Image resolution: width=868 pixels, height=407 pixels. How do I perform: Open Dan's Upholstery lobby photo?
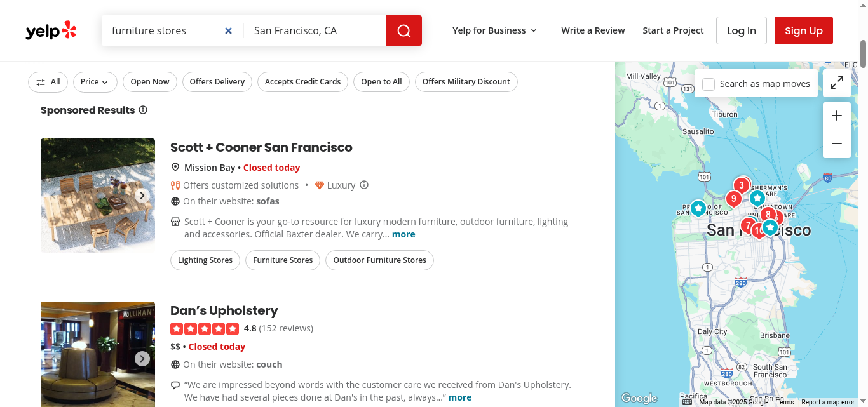click(x=98, y=354)
